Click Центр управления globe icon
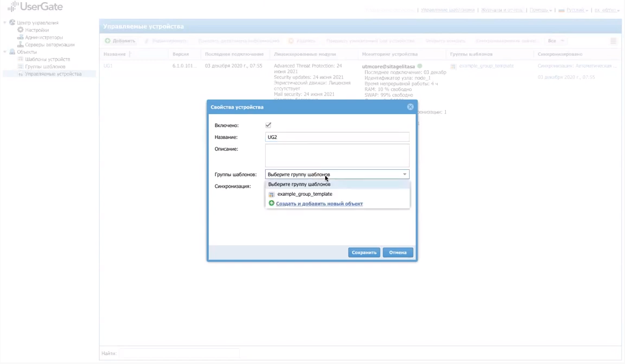625x364 pixels. click(12, 23)
